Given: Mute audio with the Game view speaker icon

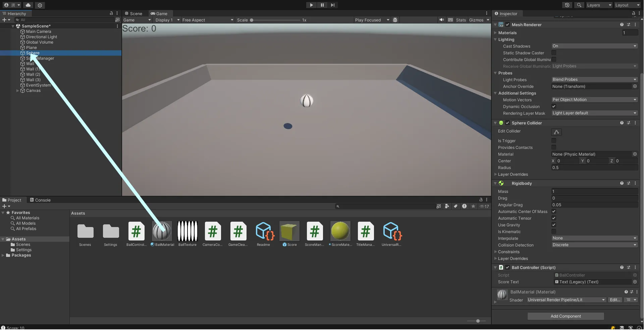Looking at the screenshot, I should 442,20.
